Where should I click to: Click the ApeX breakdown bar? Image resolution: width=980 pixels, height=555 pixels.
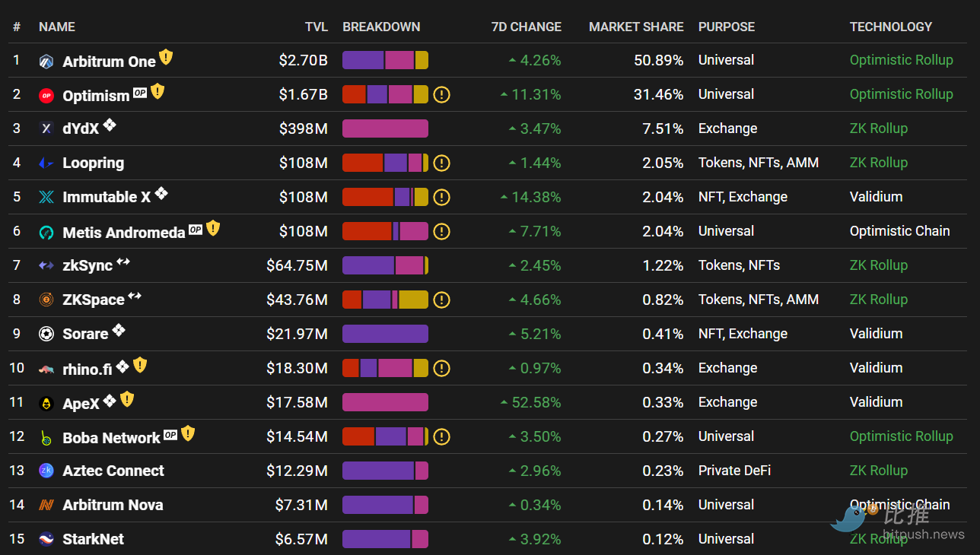[x=385, y=402]
